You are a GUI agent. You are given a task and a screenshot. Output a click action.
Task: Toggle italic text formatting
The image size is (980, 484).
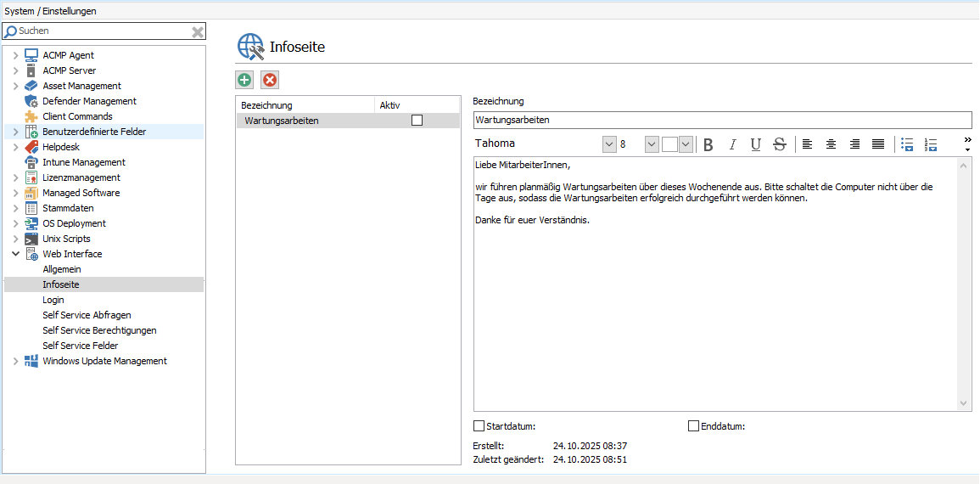coord(732,144)
